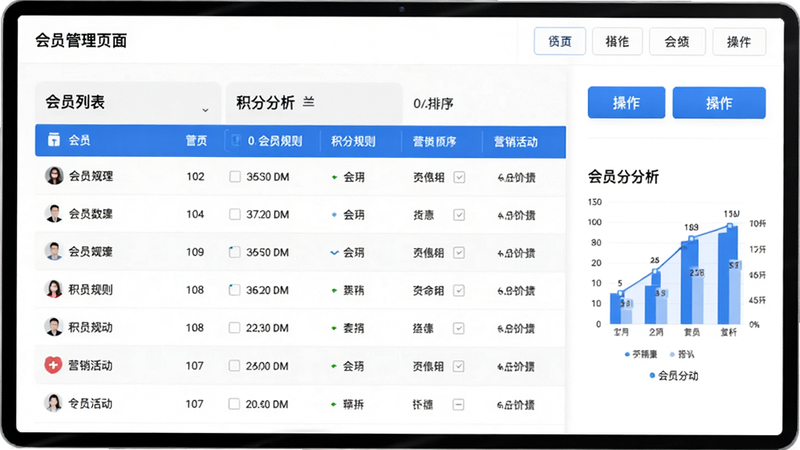
Task: Click the 会员分析 chart title
Action: [623, 177]
